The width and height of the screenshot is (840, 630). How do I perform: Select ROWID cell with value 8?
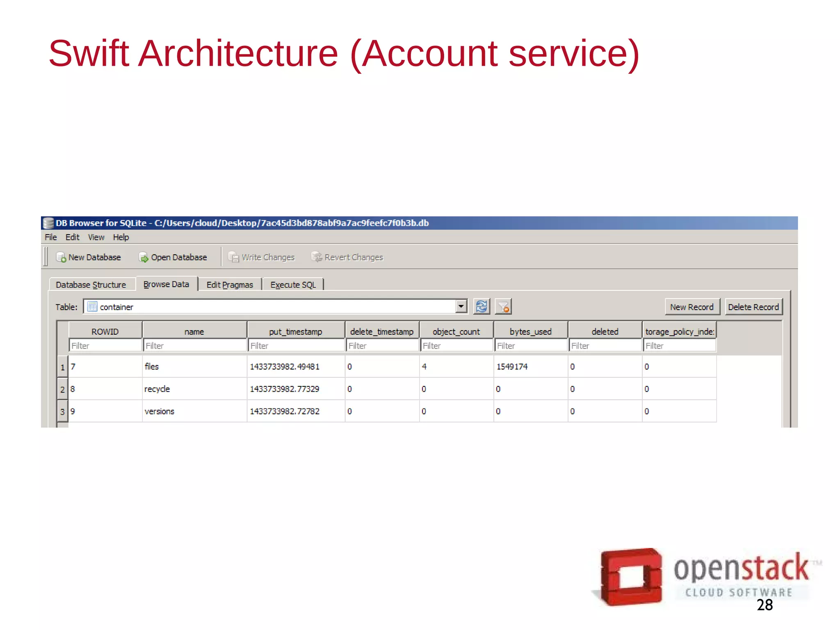click(105, 388)
